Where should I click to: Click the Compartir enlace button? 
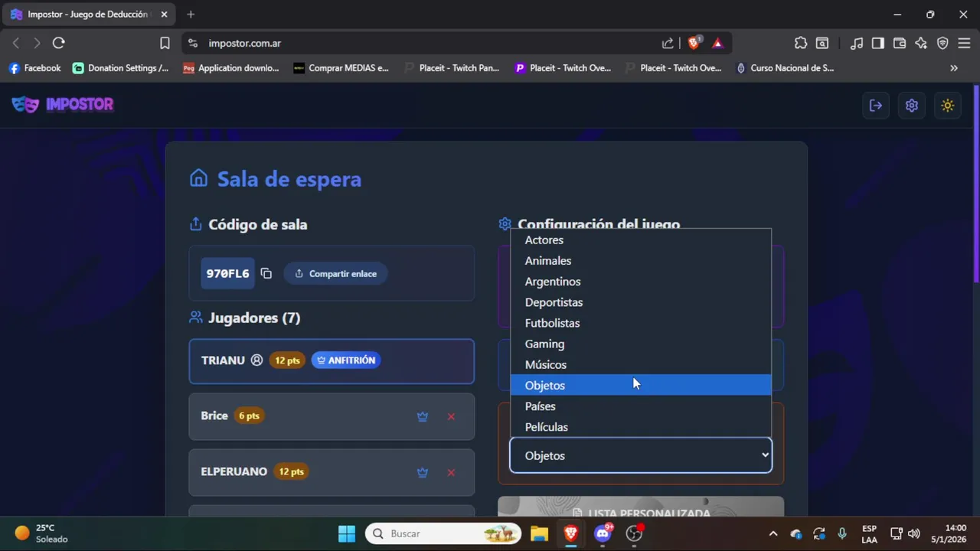click(x=335, y=273)
